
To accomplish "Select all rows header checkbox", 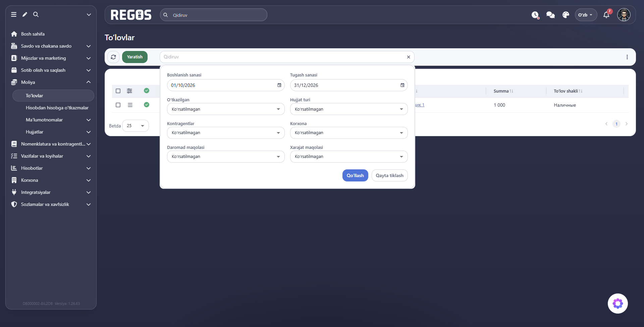I will click(x=118, y=91).
